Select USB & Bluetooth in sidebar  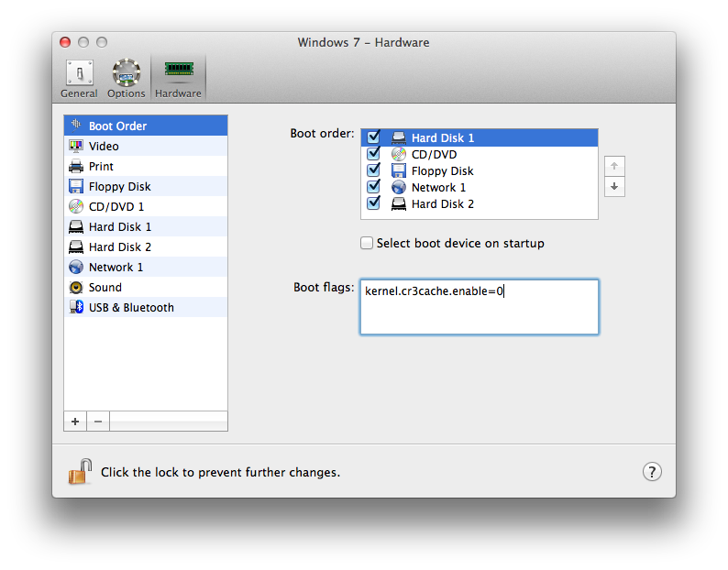(x=146, y=308)
